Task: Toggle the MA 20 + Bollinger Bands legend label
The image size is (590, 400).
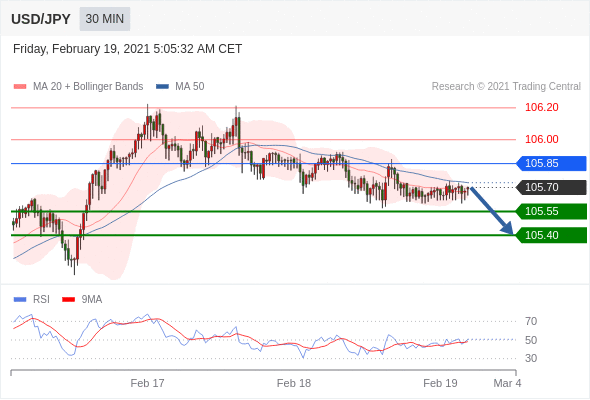Action: tap(88, 87)
